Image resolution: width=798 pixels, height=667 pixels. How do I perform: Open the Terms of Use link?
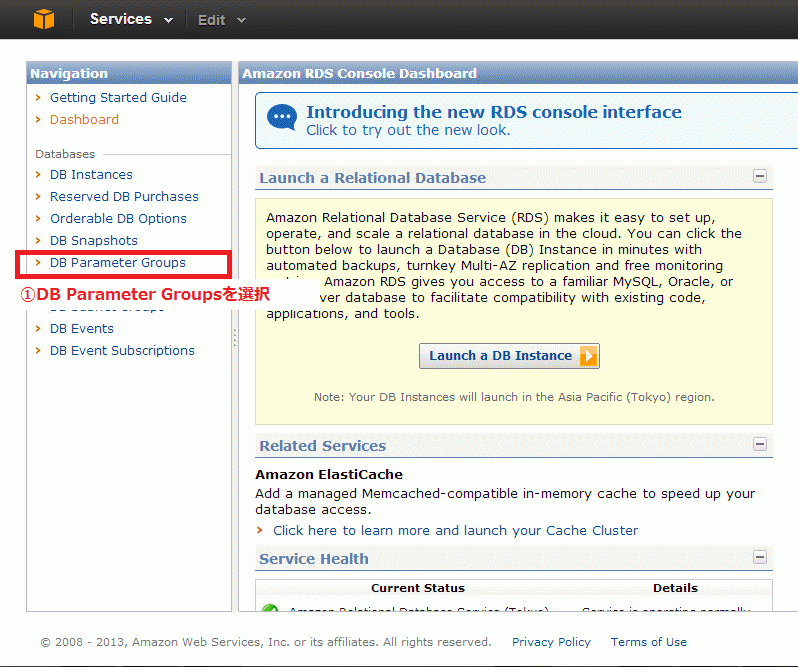pos(649,642)
